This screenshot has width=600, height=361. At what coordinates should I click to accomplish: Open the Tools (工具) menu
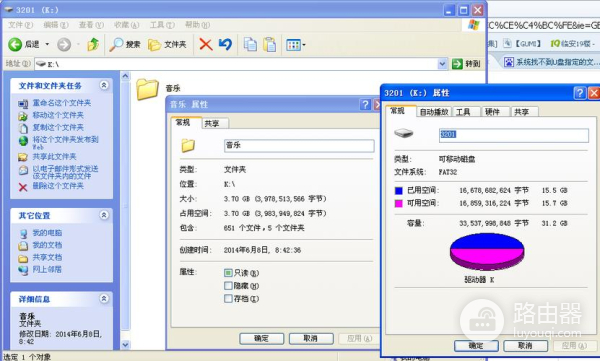(162, 25)
